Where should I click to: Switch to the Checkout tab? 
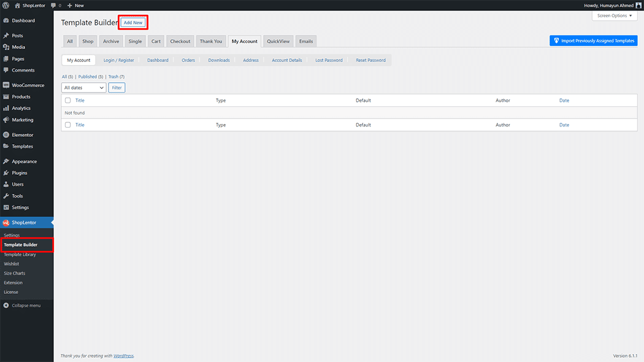pyautogui.click(x=180, y=41)
